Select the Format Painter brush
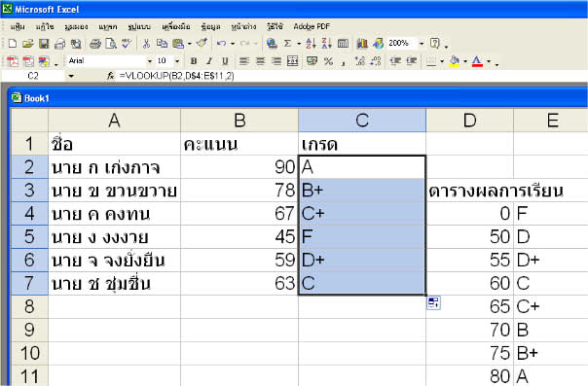This screenshot has width=588, height=386. (202, 44)
